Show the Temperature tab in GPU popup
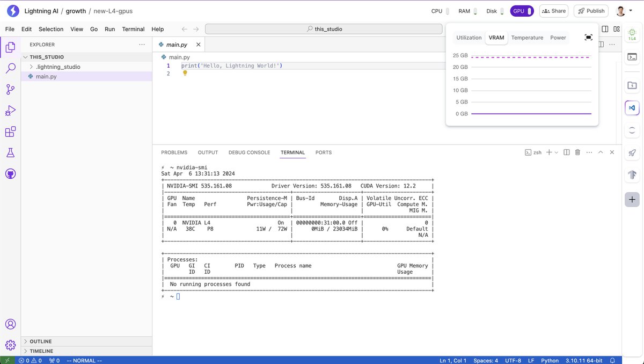The height and width of the screenshot is (364, 644). 527,38
